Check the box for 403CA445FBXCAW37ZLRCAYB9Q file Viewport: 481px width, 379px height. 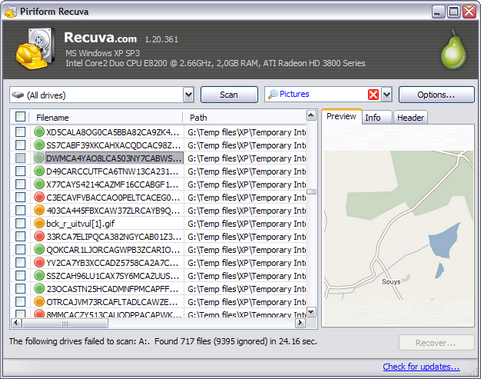coord(20,210)
